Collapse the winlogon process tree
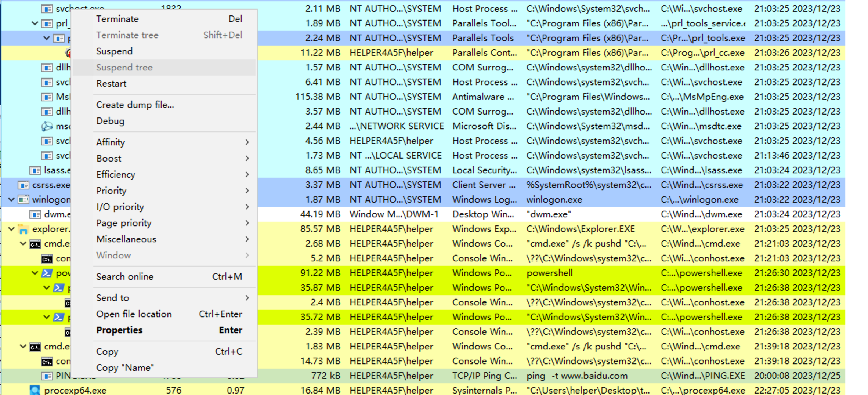Image resolution: width=868 pixels, height=395 pixels. point(11,200)
